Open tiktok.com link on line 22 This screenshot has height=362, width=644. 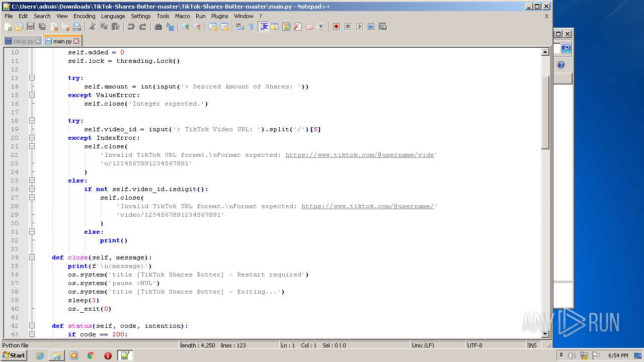point(359,155)
